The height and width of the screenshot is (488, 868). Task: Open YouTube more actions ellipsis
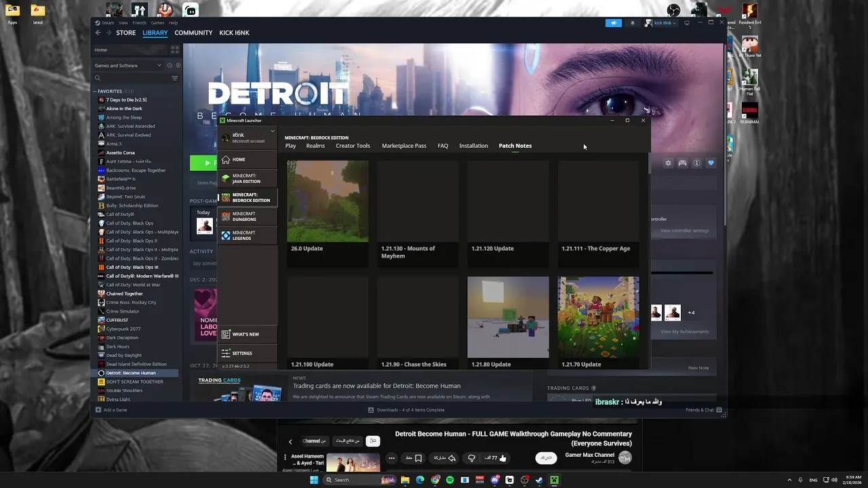click(x=391, y=458)
